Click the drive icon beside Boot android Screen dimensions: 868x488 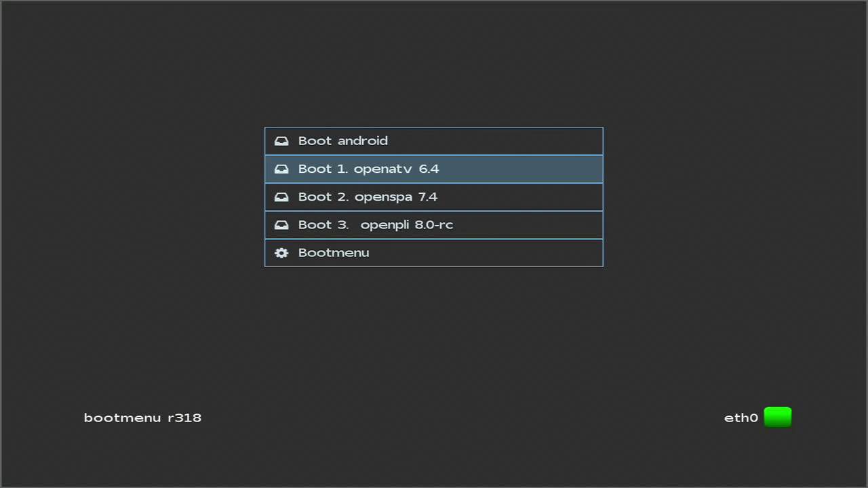click(281, 141)
